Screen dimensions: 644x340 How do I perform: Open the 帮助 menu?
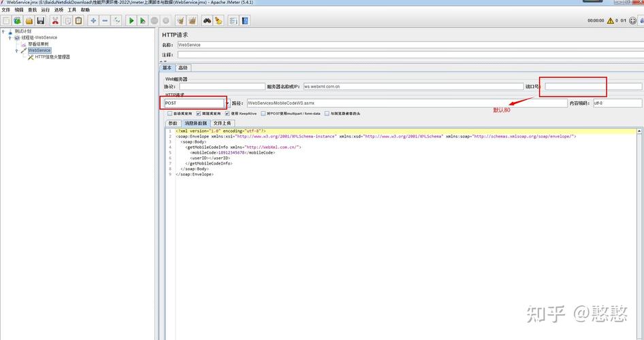point(85,10)
